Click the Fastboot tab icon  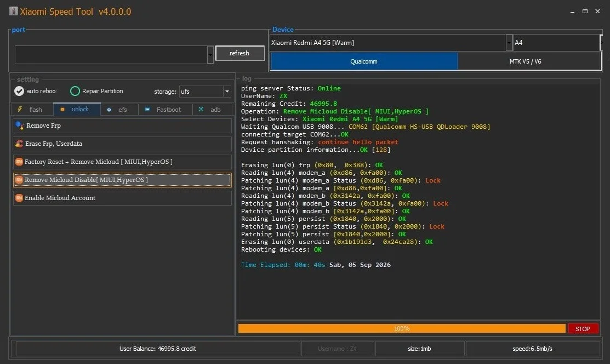coord(147,110)
